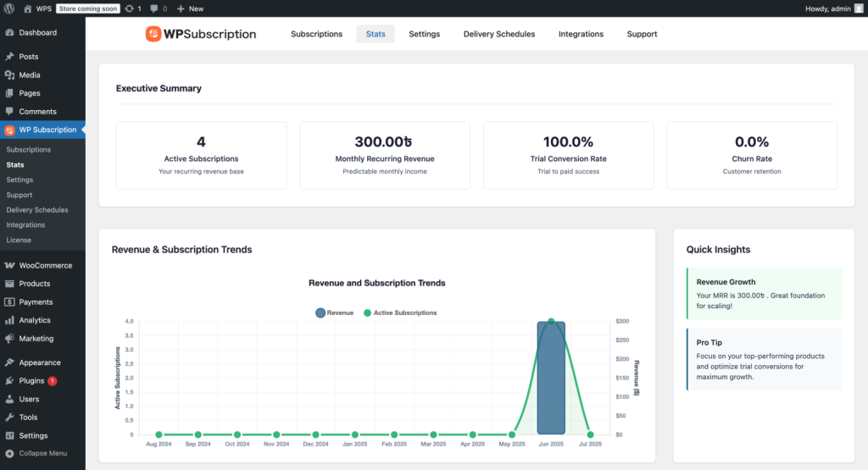Toggle Revenue series in chart legend
868x470 pixels.
click(334, 313)
